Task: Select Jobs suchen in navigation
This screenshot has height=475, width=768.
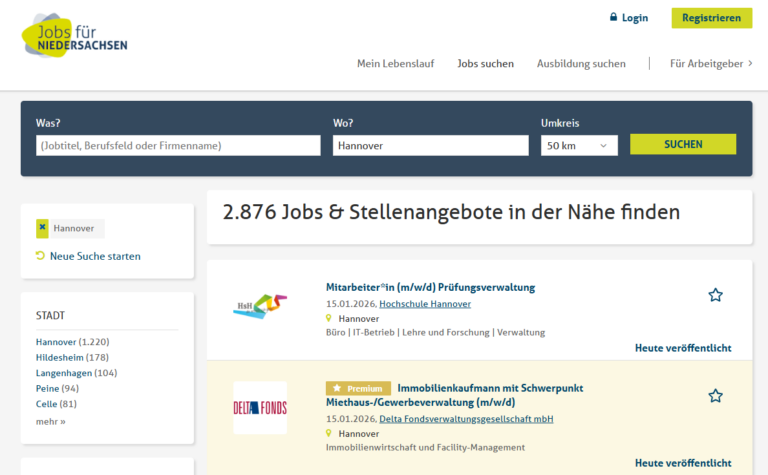Action: [485, 63]
